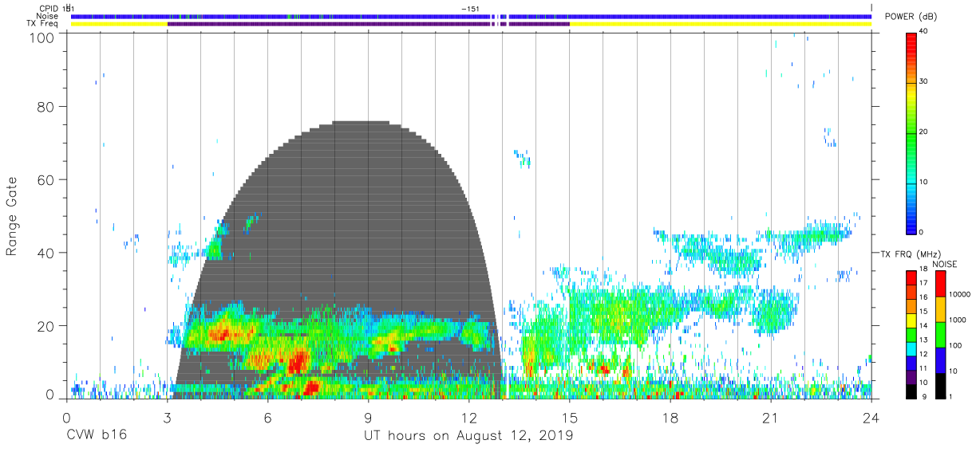This screenshot has height=452, width=980.
Task: Click power colorbar label '30'
Action: pyautogui.click(x=923, y=82)
